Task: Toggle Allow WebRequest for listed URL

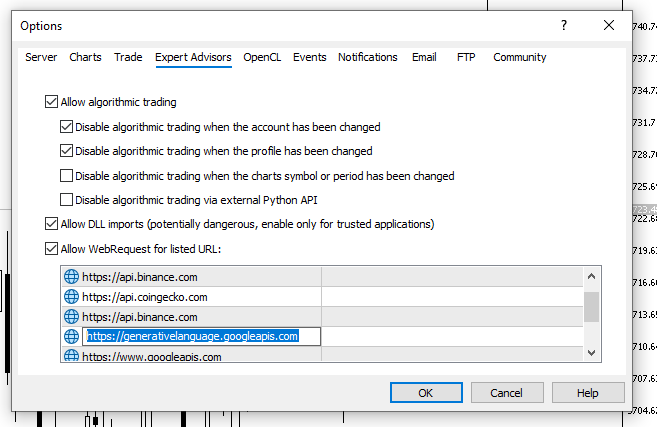Action: coord(51,248)
